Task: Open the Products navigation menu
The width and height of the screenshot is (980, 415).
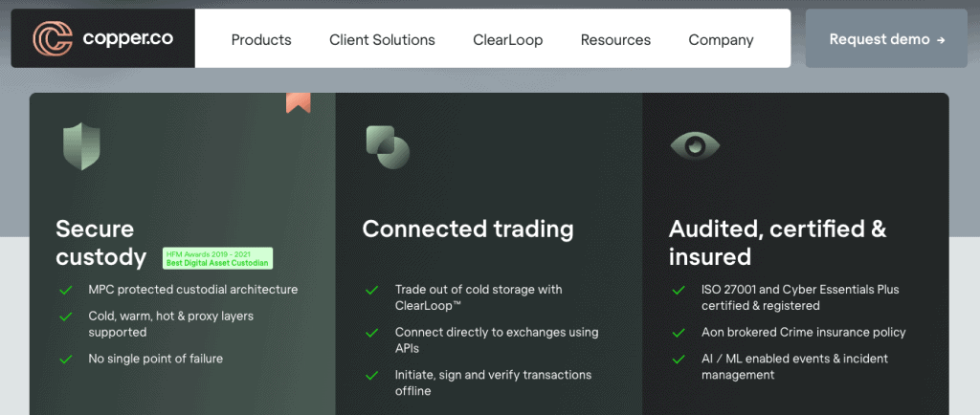Action: 261,40
